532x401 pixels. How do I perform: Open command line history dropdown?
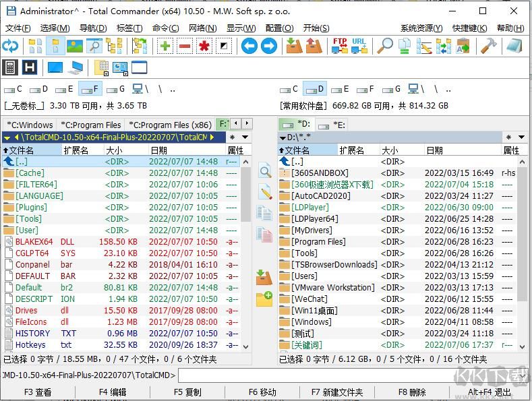pos(524,376)
